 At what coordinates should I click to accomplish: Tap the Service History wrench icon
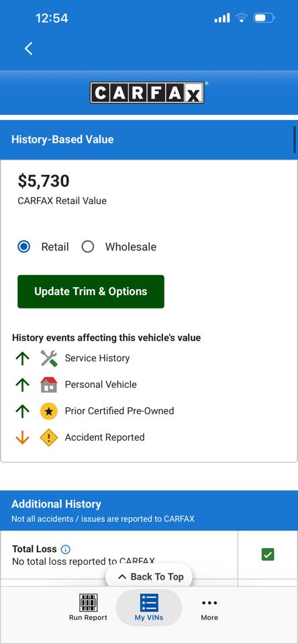coord(48,358)
